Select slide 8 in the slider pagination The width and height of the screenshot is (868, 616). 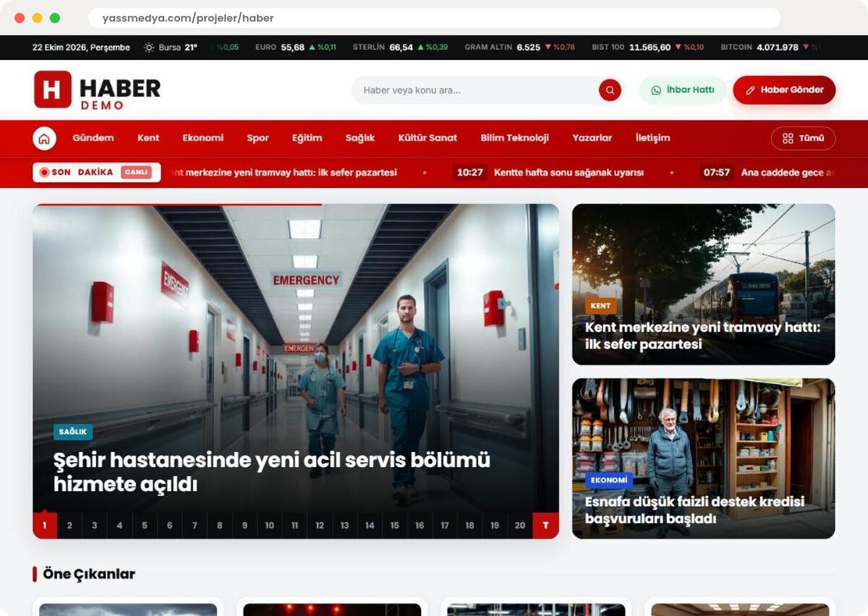219,526
